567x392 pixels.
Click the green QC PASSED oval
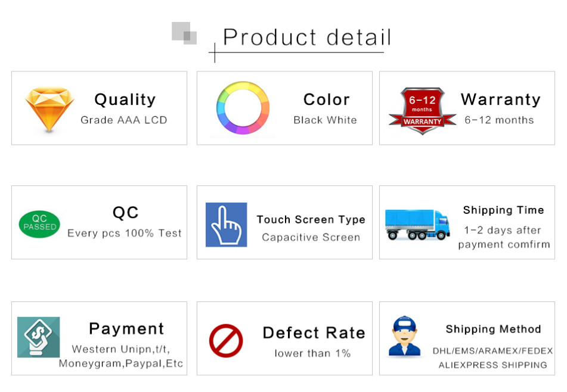click(39, 224)
